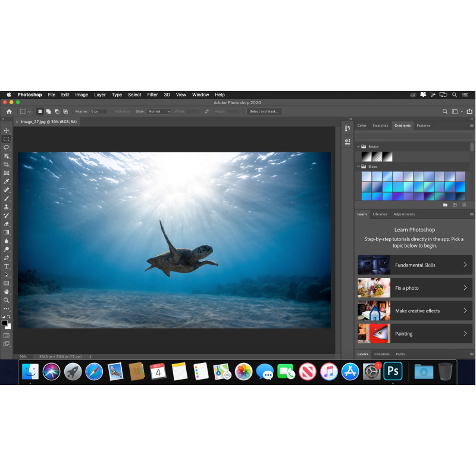
Task: Collapse the Blues gradient group
Action: [358, 167]
